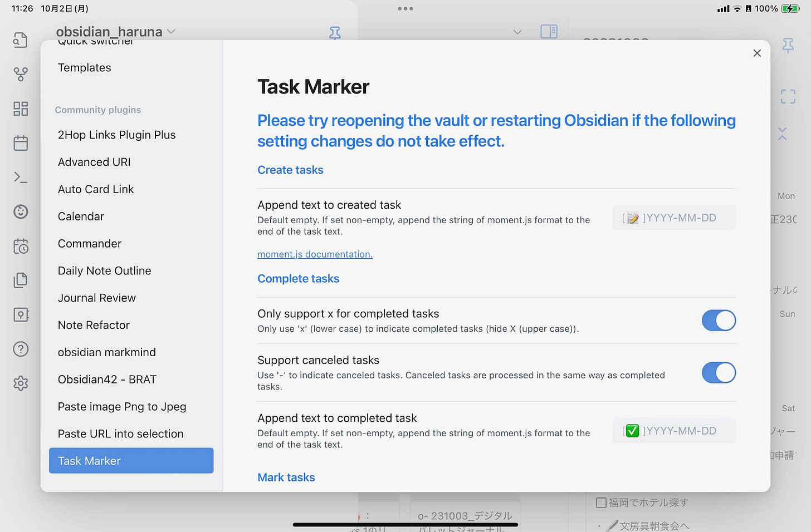This screenshot has height=532, width=811.
Task: Click the pin icon beside vault name
Action: [335, 33]
